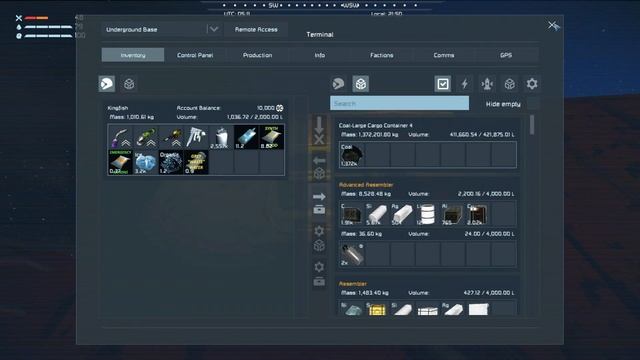
Task: Click the Coal-Large Cargo Container 4 title
Action: (x=376, y=125)
